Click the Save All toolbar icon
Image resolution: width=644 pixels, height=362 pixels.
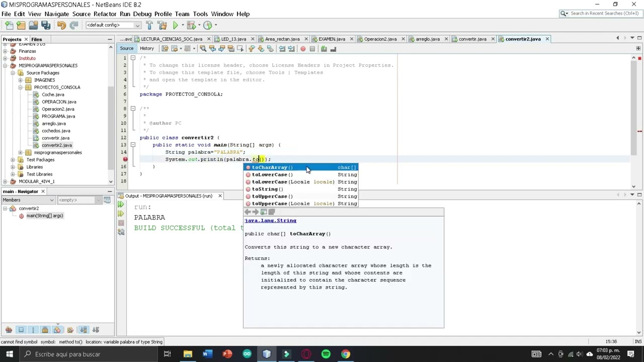pos(46,25)
